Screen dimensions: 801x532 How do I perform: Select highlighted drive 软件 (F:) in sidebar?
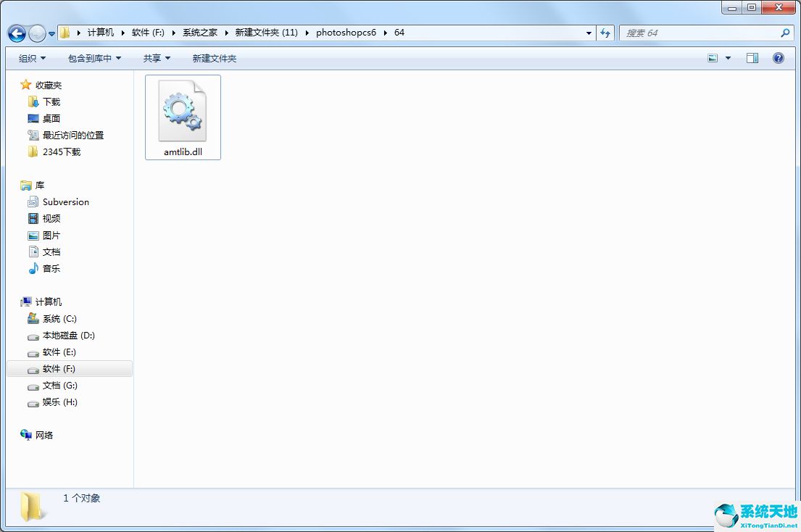[70, 369]
